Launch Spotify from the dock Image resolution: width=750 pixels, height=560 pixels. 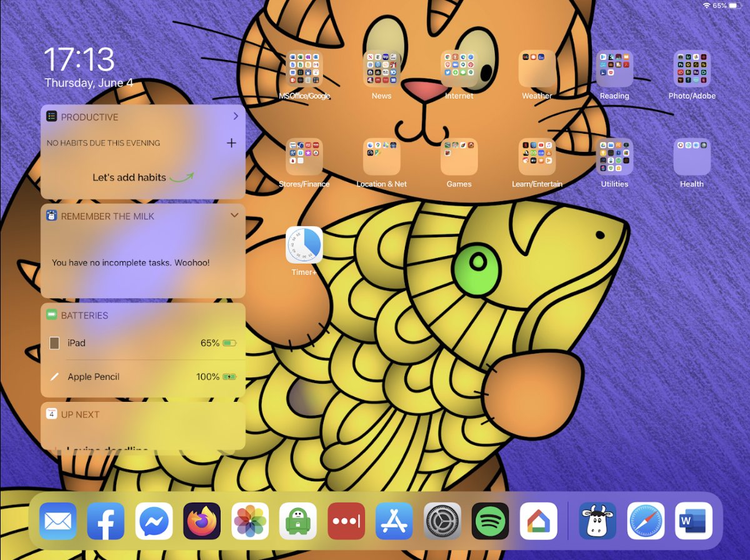[491, 521]
